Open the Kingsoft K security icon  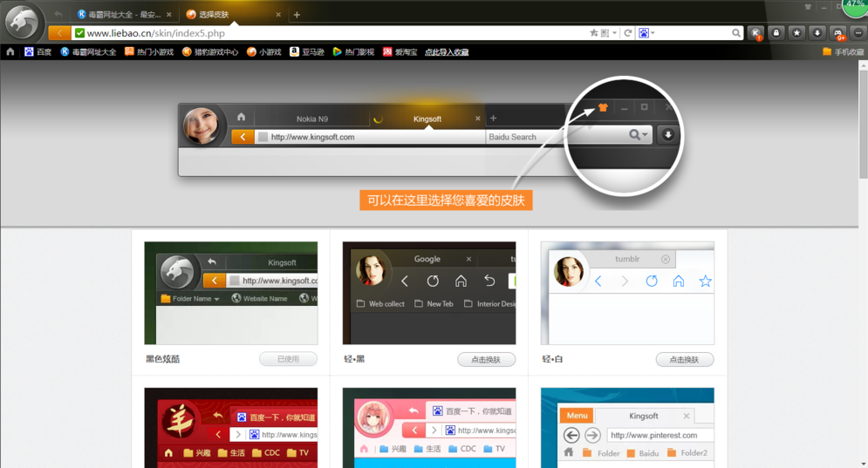tap(755, 33)
